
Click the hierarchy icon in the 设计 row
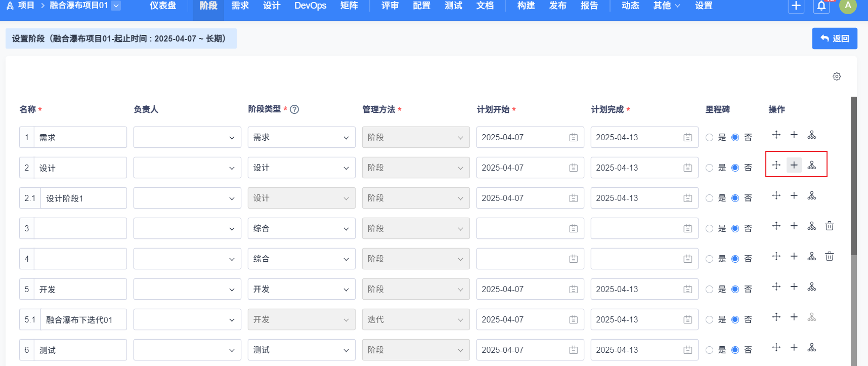[x=812, y=165]
